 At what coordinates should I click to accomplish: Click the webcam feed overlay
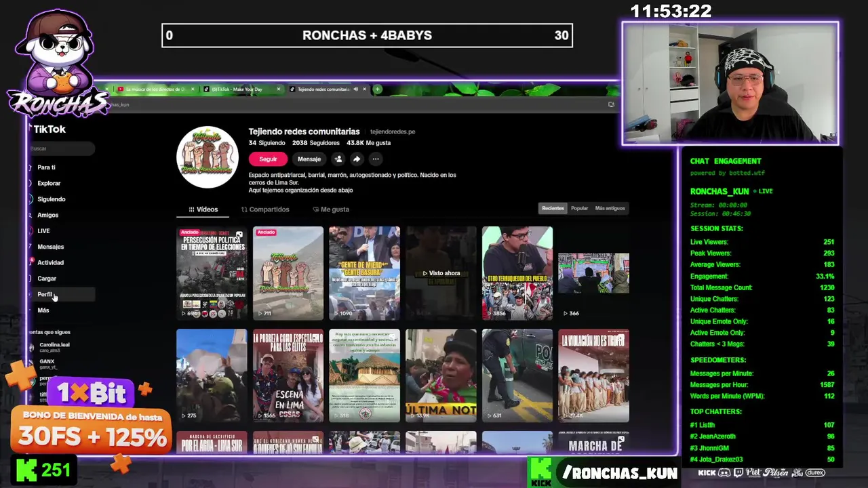(x=730, y=84)
